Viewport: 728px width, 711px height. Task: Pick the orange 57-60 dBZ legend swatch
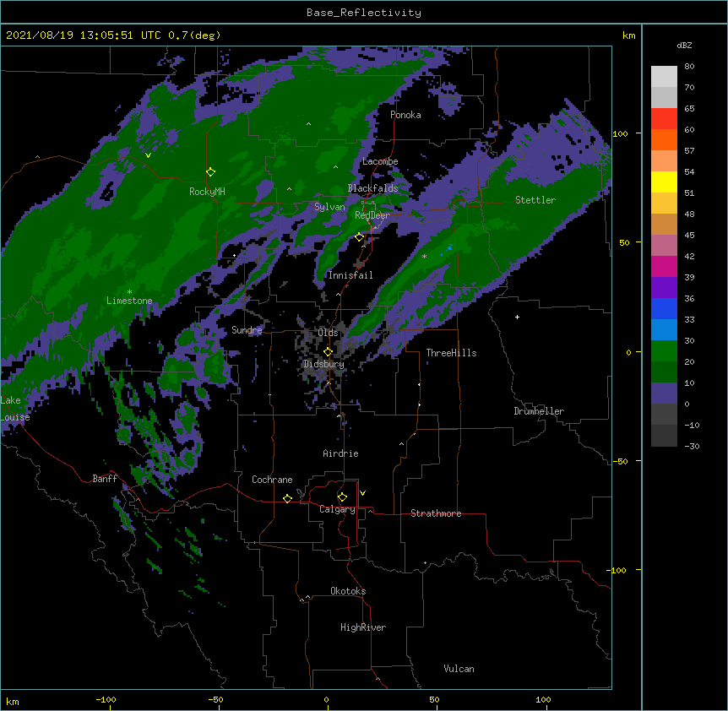(664, 139)
